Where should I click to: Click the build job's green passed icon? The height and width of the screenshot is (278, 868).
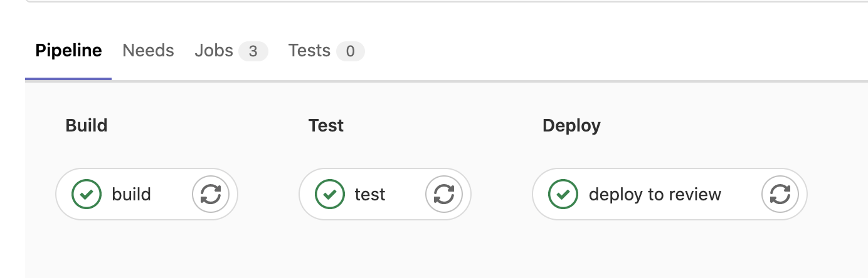(x=87, y=194)
